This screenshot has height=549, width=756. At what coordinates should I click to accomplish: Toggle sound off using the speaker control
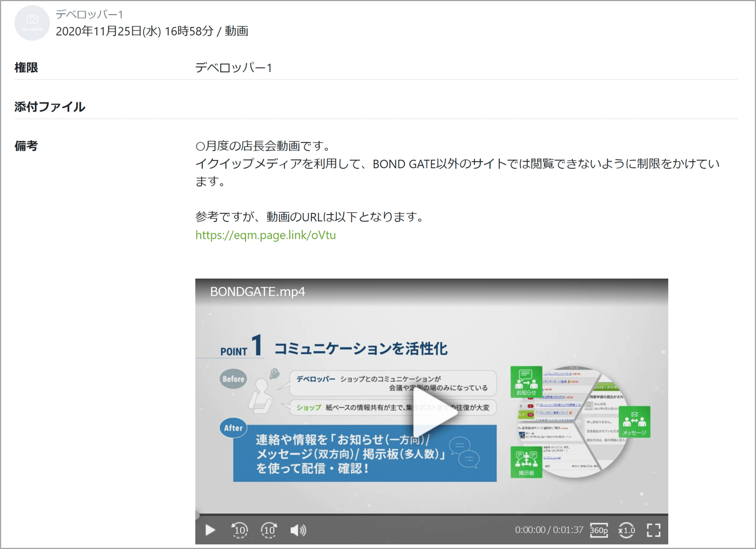click(298, 530)
